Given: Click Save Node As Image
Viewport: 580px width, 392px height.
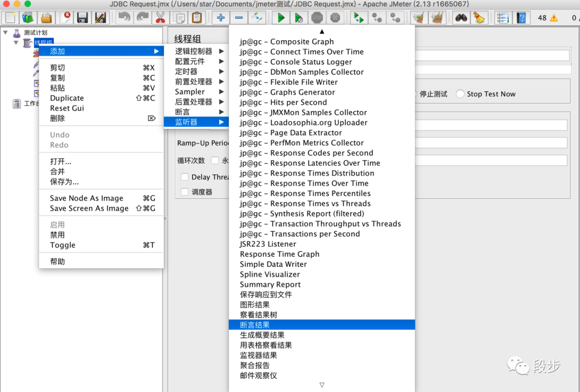Looking at the screenshot, I should (x=101, y=198).
